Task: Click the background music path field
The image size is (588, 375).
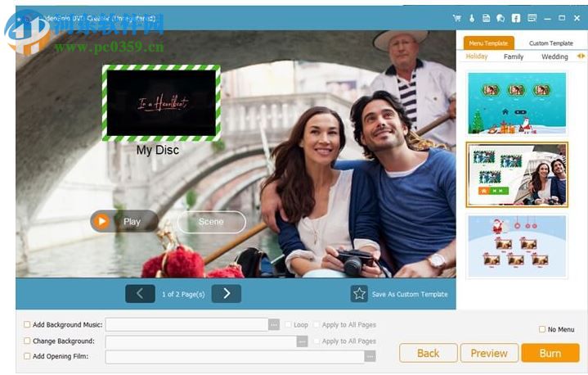Action: pos(186,325)
